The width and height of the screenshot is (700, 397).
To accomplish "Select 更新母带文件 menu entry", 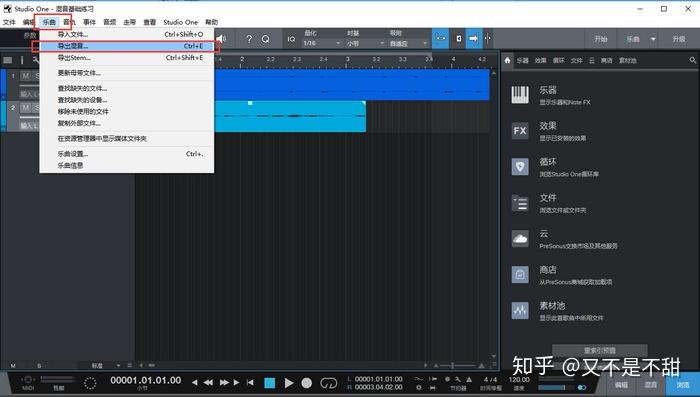I will [x=127, y=73].
